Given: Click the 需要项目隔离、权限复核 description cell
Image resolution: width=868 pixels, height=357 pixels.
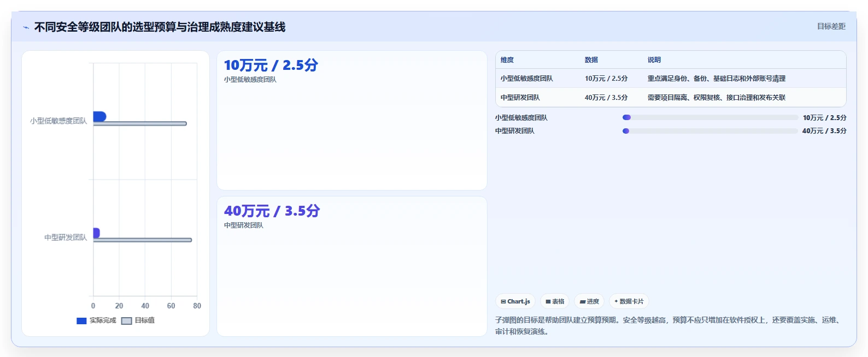Looking at the screenshot, I should click(717, 98).
